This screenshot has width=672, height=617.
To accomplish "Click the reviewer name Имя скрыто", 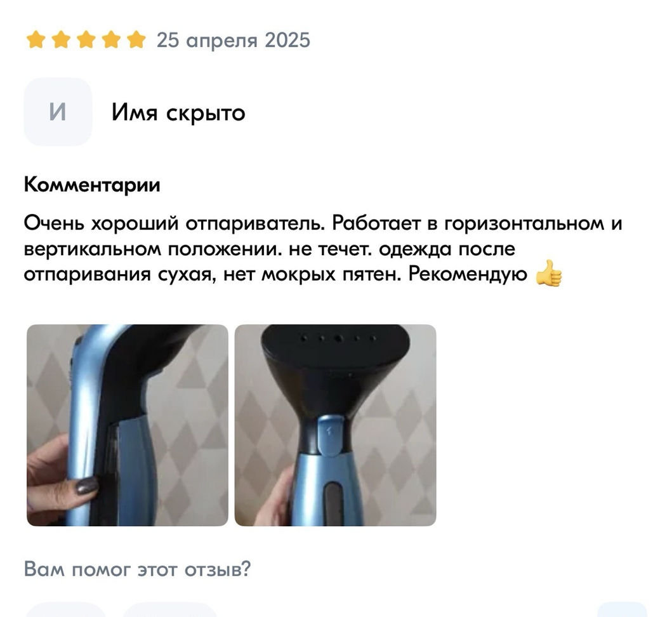I will [178, 113].
